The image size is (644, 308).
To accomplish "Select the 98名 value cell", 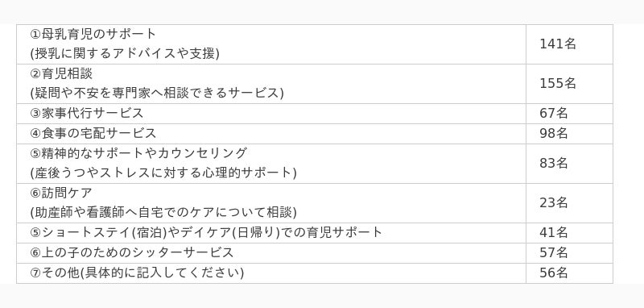I will pyautogui.click(x=569, y=133).
